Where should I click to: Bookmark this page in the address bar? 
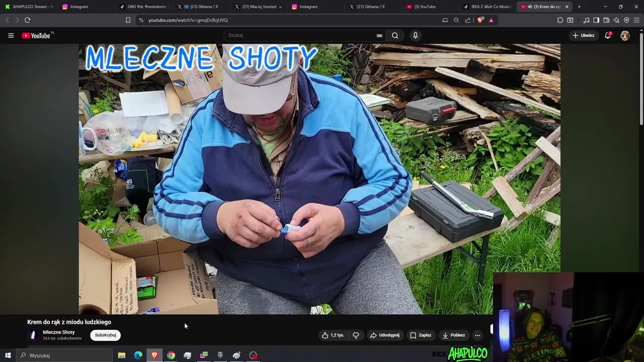[x=128, y=20]
